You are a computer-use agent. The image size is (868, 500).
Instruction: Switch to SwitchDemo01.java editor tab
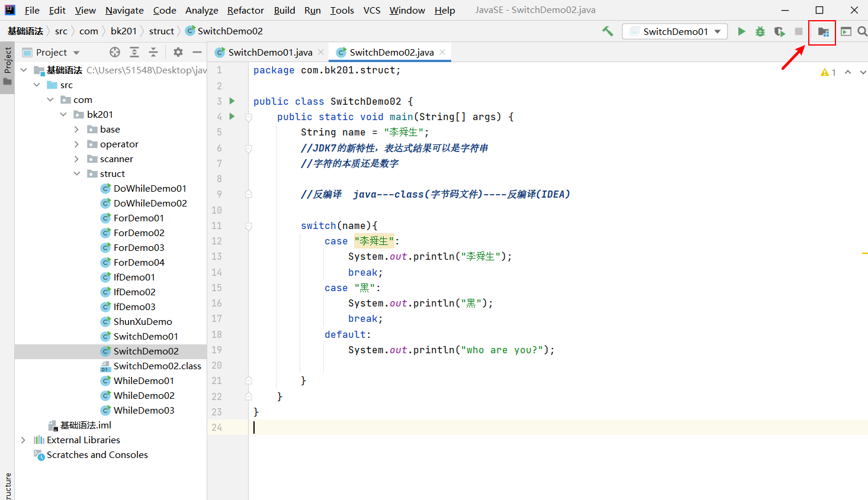269,52
